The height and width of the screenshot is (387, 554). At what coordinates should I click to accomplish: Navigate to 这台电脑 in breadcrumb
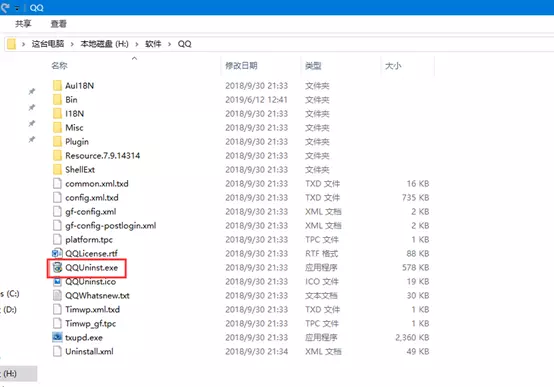(48, 44)
